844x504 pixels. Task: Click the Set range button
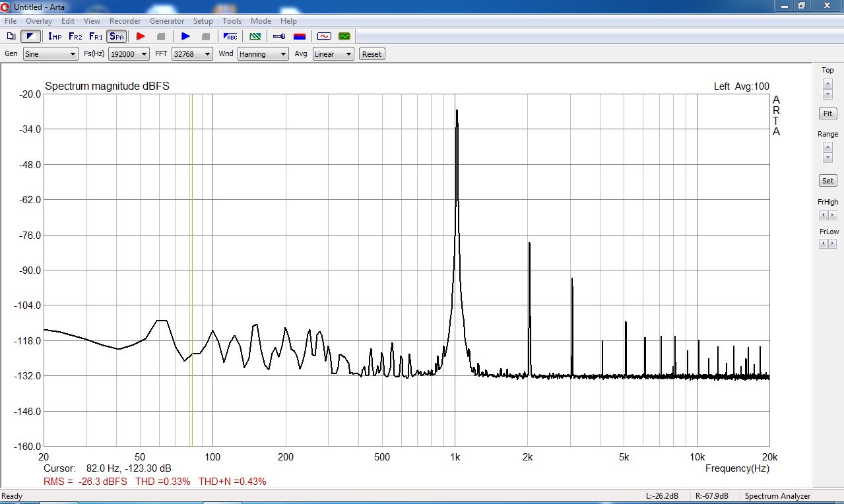click(828, 180)
